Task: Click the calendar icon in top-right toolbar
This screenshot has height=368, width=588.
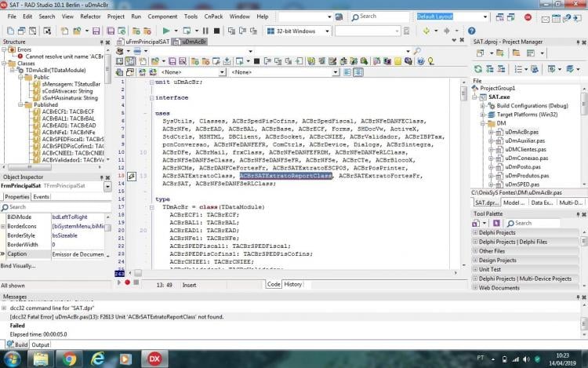Action: [x=556, y=18]
